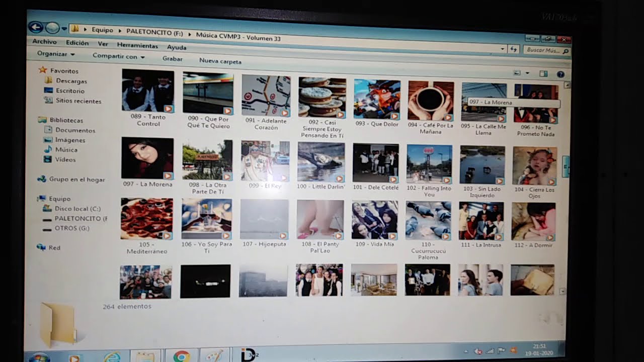Screen dimensions: 644x362
Task: Select 092 - Casi Siempre Estoy Pensando En Ti
Action: [x=322, y=108]
